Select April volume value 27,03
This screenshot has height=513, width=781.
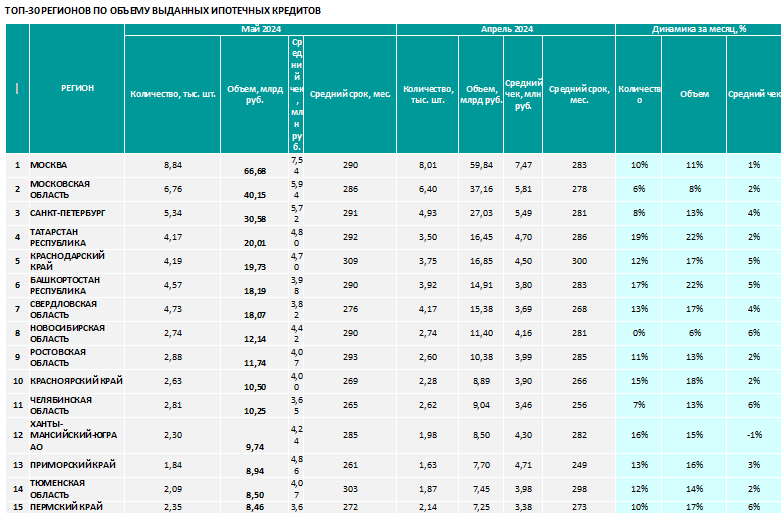point(481,213)
